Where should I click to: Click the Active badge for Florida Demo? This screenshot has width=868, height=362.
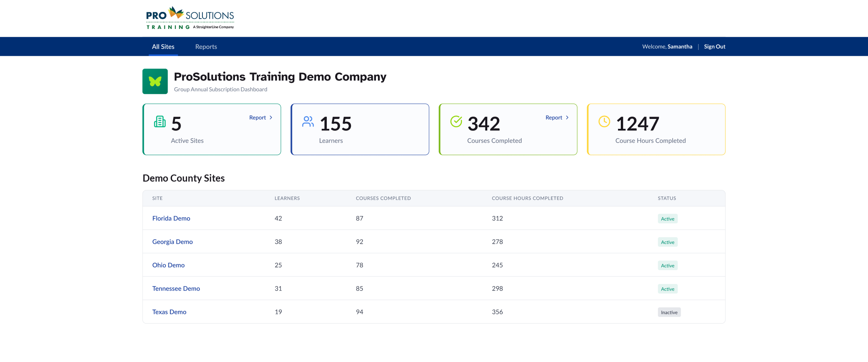coord(668,219)
